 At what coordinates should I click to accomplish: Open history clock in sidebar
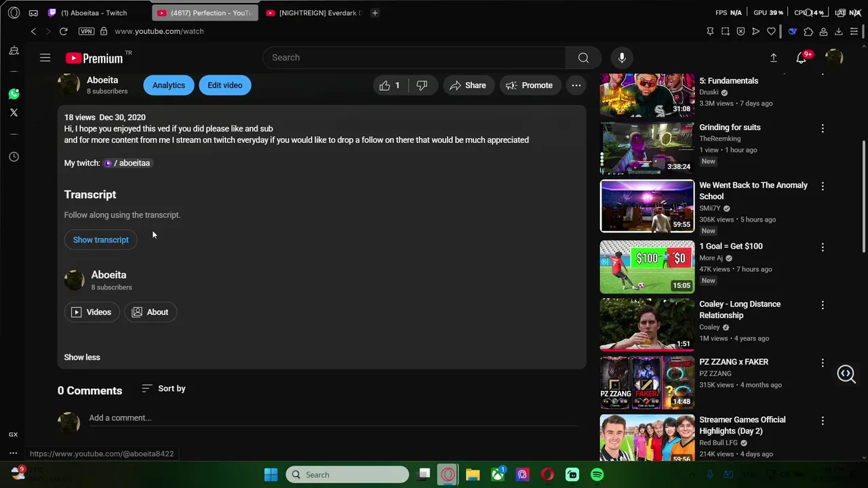pyautogui.click(x=14, y=157)
